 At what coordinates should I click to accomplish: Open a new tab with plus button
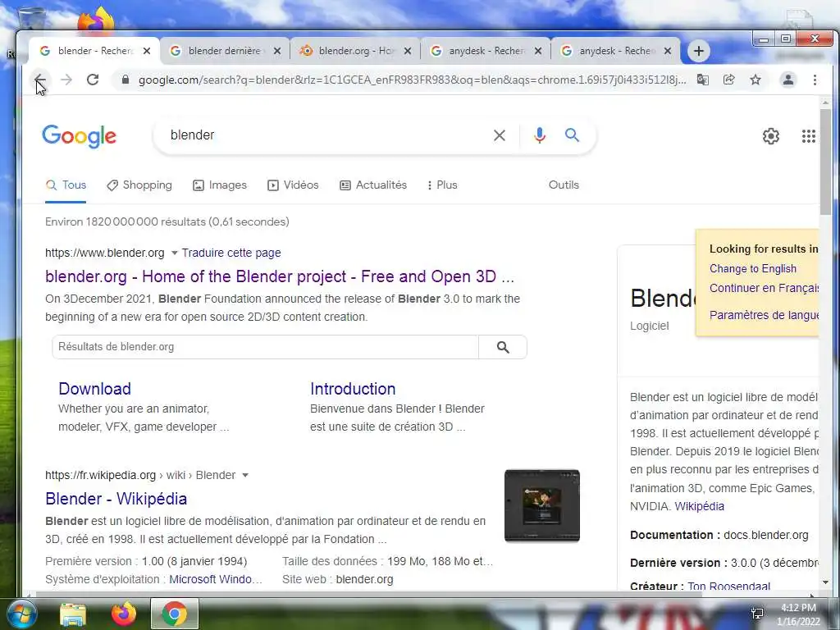click(x=699, y=51)
